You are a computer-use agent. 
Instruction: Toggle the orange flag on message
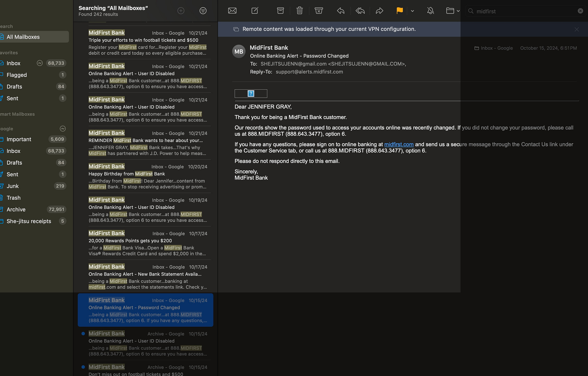[x=399, y=11]
